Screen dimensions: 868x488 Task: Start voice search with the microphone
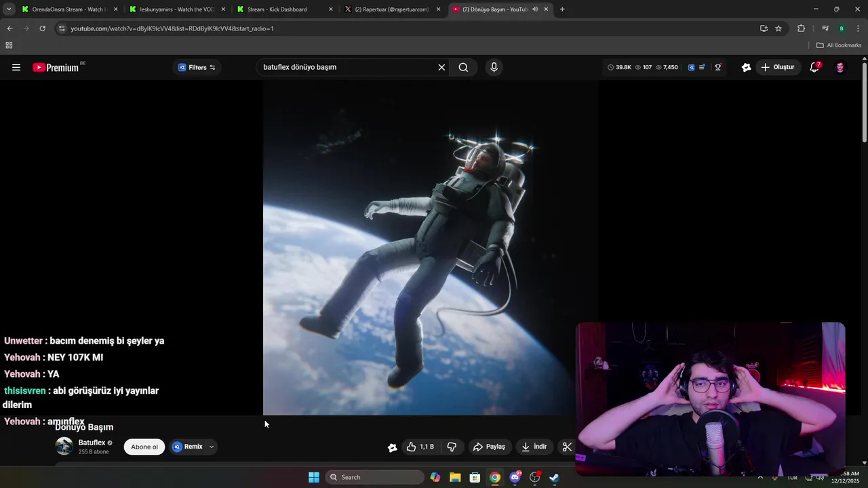coord(494,67)
